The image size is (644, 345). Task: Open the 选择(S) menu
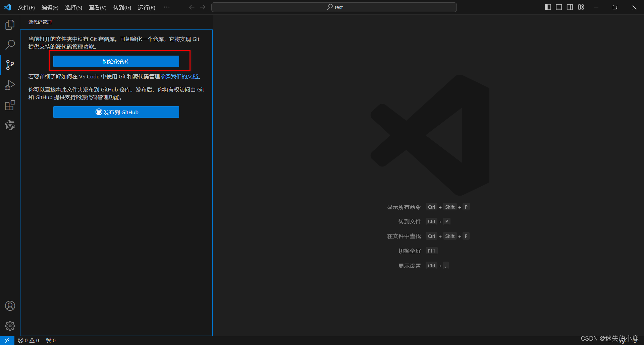(x=73, y=7)
